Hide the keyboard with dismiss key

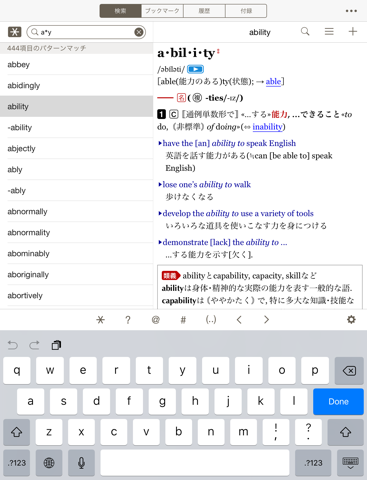click(x=350, y=463)
